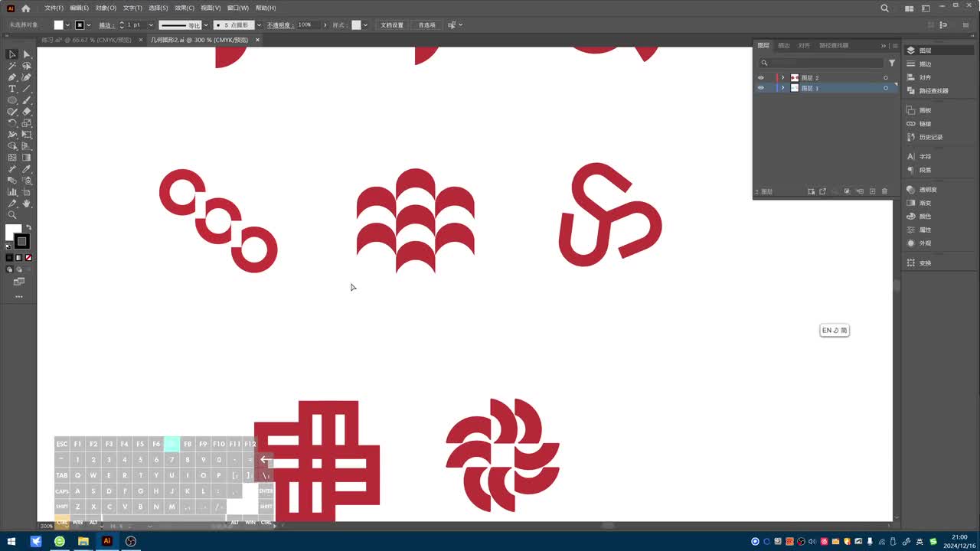Select the Magic Wand tool
This screenshot has width=980, height=551.
[x=12, y=66]
